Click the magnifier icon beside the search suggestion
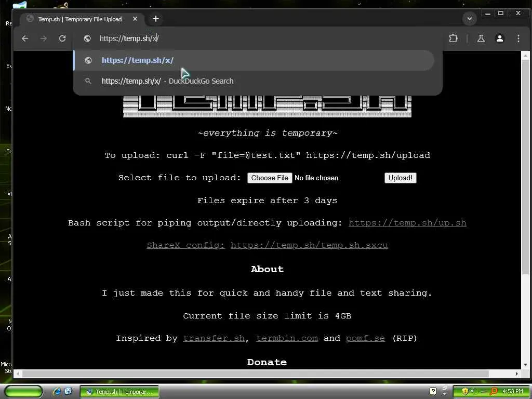 [x=88, y=81]
